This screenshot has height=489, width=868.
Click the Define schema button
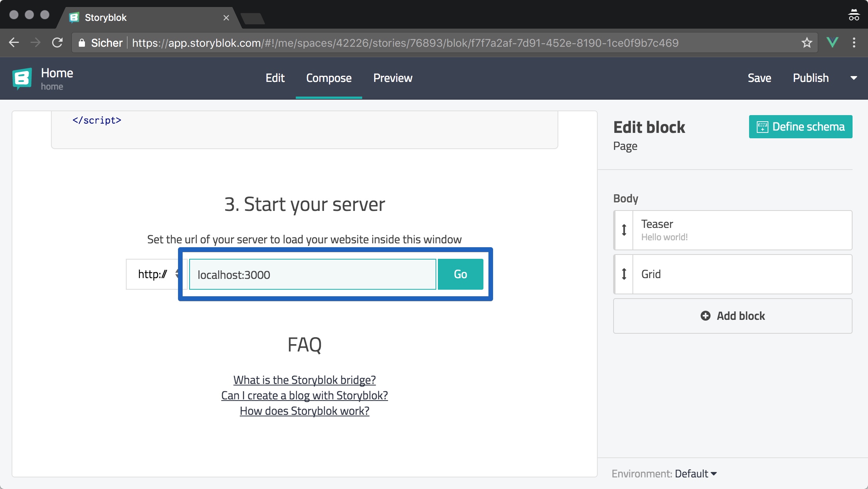[800, 127]
